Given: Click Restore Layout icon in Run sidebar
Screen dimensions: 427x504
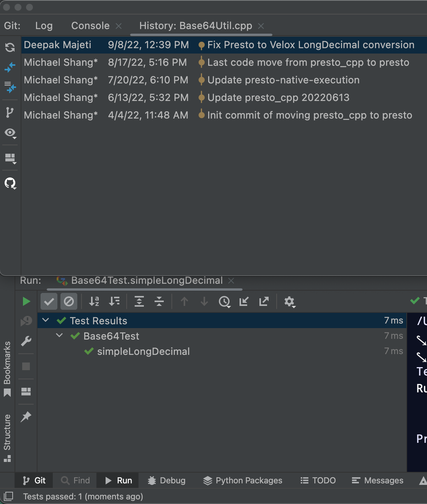Looking at the screenshot, I should [26, 392].
